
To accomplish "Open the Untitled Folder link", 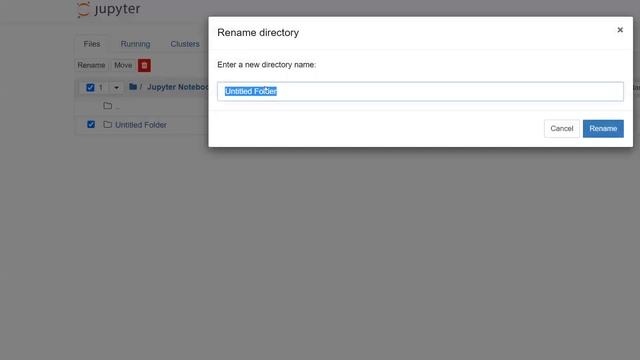I will click(141, 125).
